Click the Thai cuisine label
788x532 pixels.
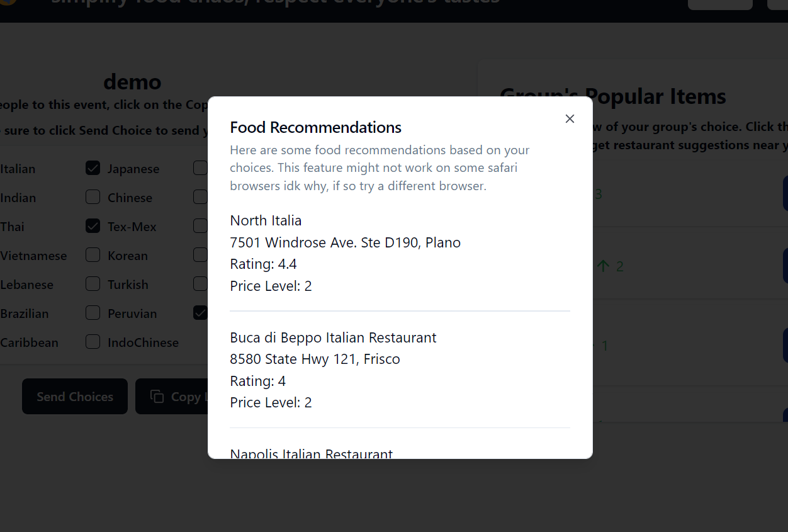(12, 227)
